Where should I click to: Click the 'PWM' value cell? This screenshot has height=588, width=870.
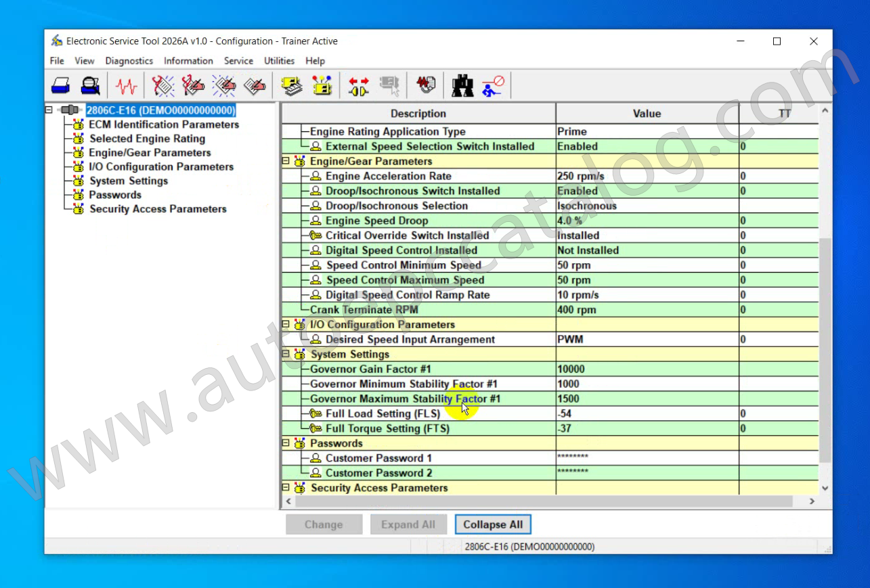click(x=647, y=340)
